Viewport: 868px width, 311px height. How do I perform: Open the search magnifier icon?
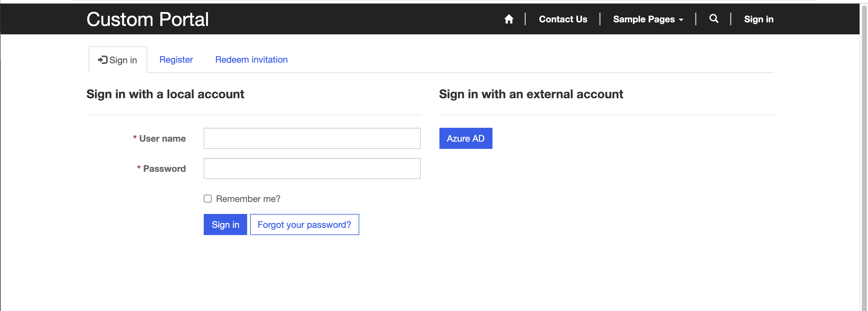[x=714, y=18]
